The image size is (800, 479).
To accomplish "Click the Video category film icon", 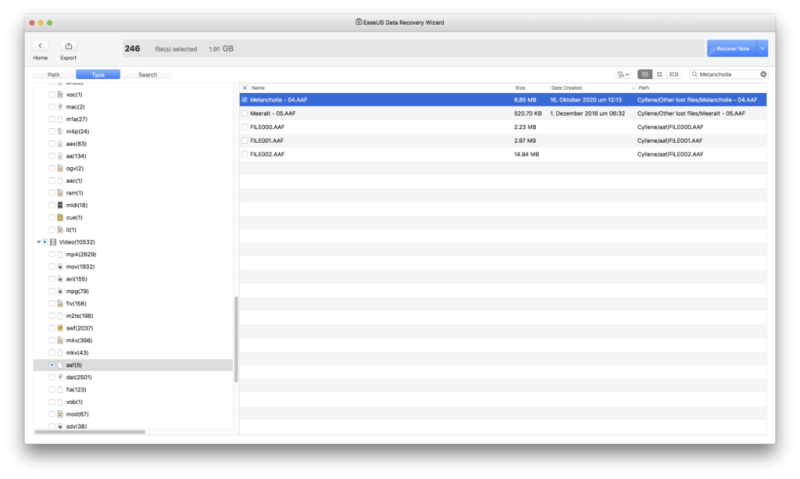I will 53,242.
